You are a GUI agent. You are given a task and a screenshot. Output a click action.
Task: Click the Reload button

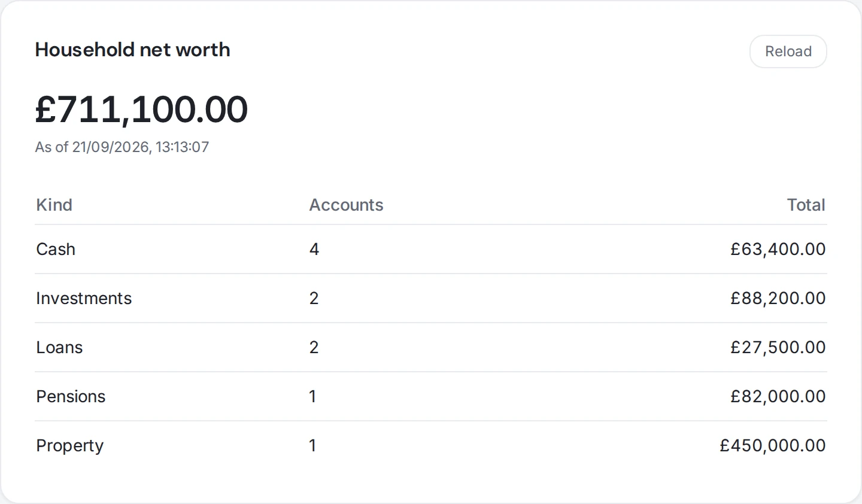pyautogui.click(x=788, y=51)
